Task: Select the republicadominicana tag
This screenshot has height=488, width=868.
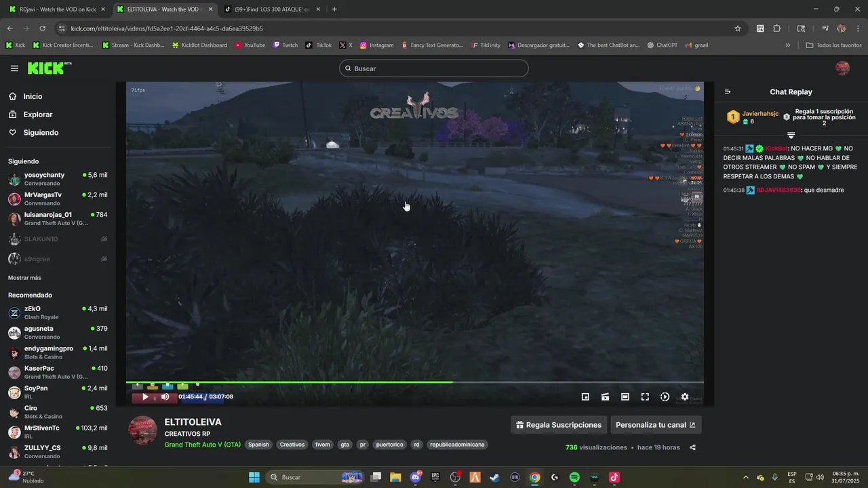Action: pos(458,445)
